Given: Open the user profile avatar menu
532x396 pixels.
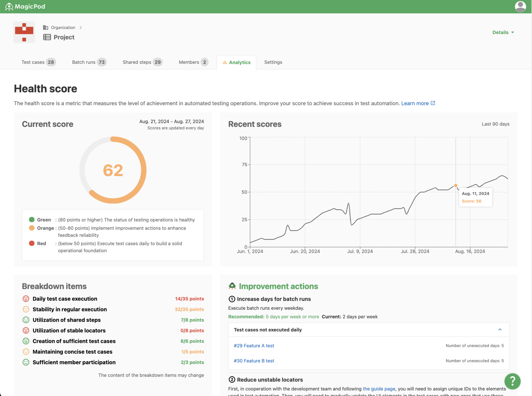Looking at the screenshot, I should coord(520,7).
